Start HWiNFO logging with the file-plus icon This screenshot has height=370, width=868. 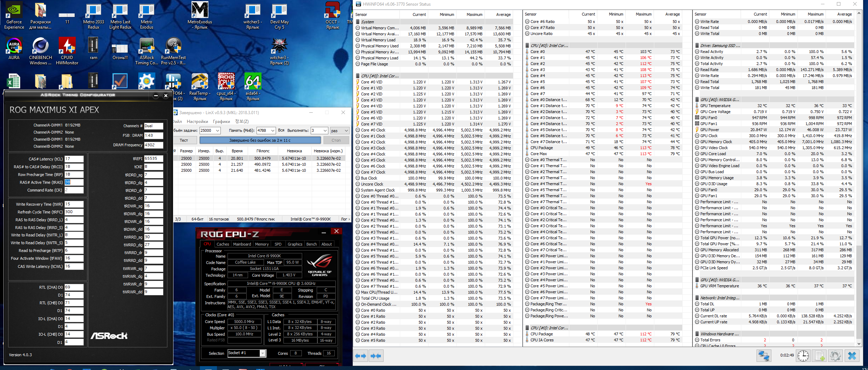click(820, 356)
